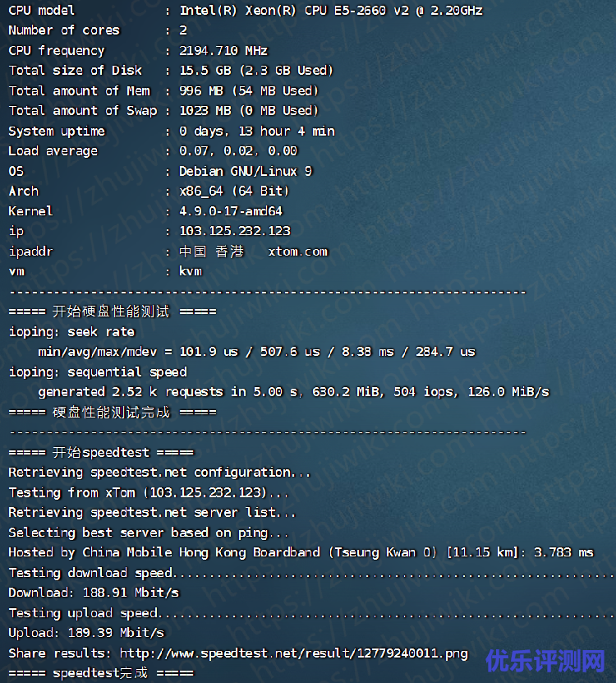Click the Upload 189.39 Mbit/s line
The image size is (616, 683).
86,633
